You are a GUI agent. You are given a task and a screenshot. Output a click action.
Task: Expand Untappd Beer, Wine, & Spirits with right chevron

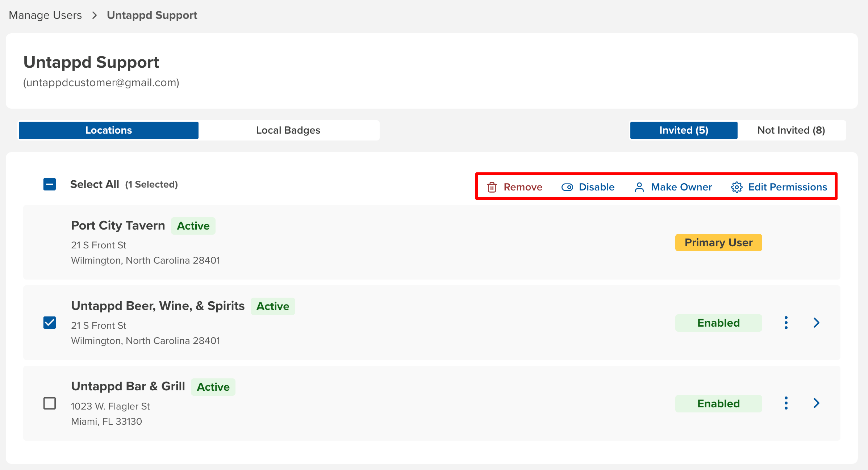[816, 323]
